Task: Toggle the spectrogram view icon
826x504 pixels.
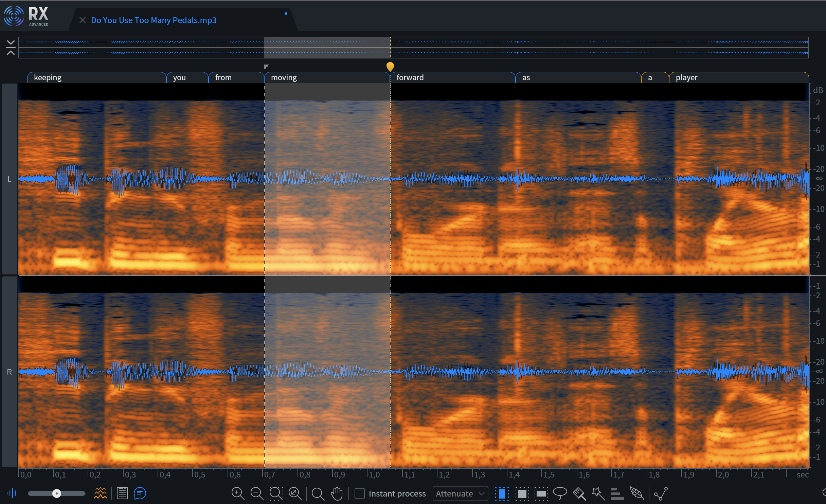Action: point(100,493)
